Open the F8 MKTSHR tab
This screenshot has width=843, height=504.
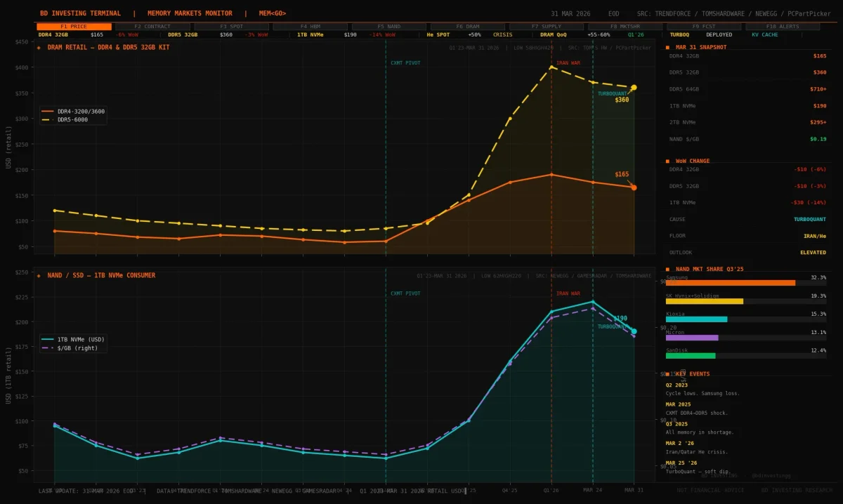pyautogui.click(x=625, y=27)
